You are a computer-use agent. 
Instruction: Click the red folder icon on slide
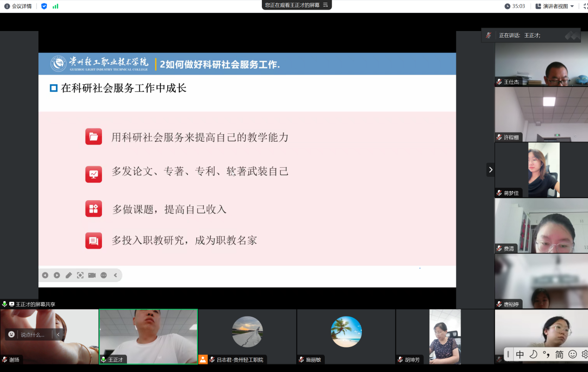click(x=94, y=137)
